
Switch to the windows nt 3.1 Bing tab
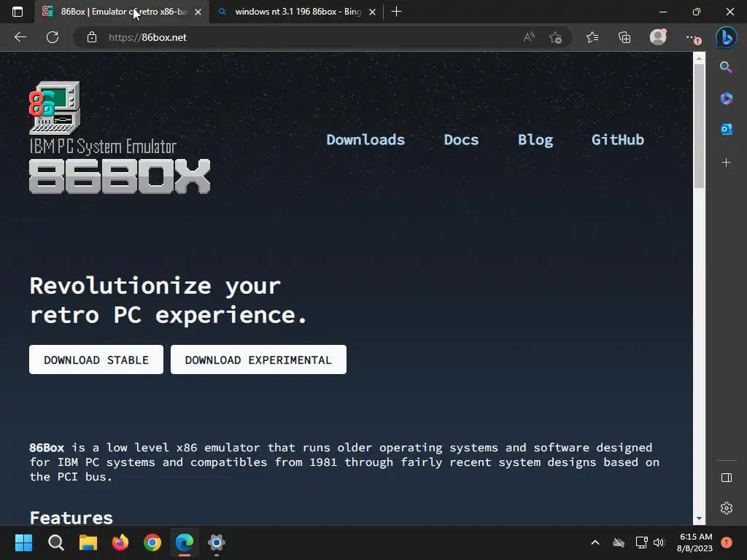click(298, 12)
